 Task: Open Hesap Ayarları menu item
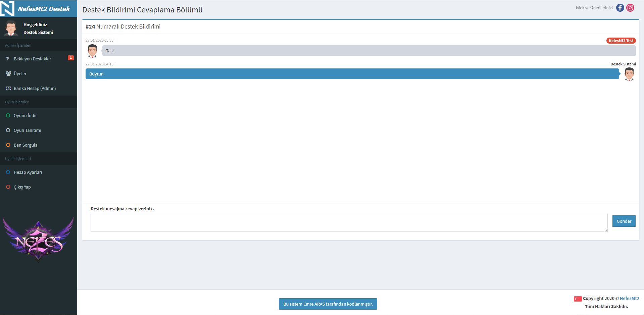point(39,172)
